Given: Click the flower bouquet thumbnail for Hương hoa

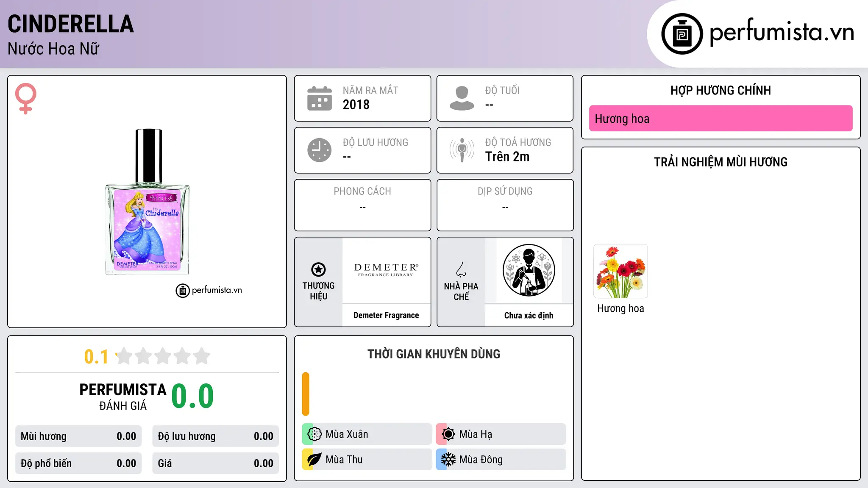Looking at the screenshot, I should tap(620, 271).
